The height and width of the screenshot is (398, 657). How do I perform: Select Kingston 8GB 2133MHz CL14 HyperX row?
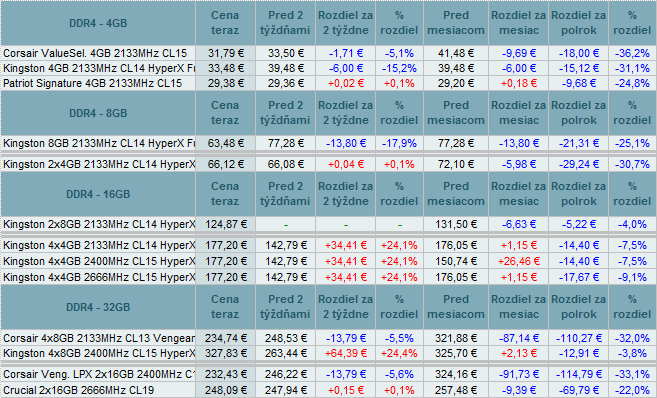[x=328, y=143]
